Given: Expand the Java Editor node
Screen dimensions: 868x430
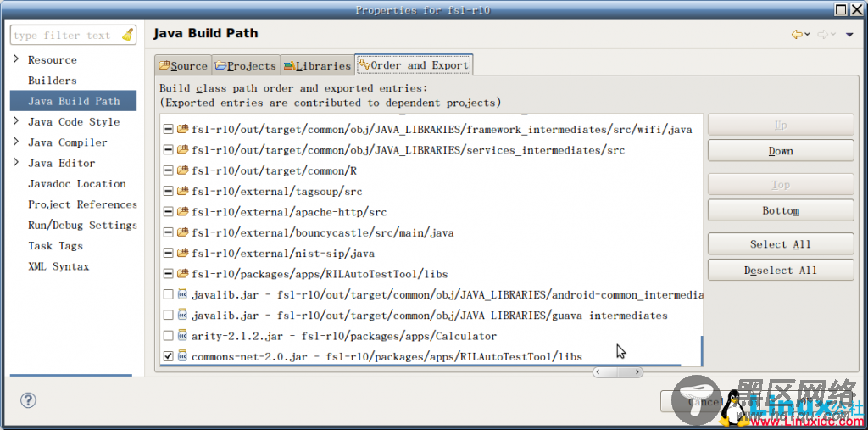Looking at the screenshot, I should pyautogui.click(x=15, y=162).
